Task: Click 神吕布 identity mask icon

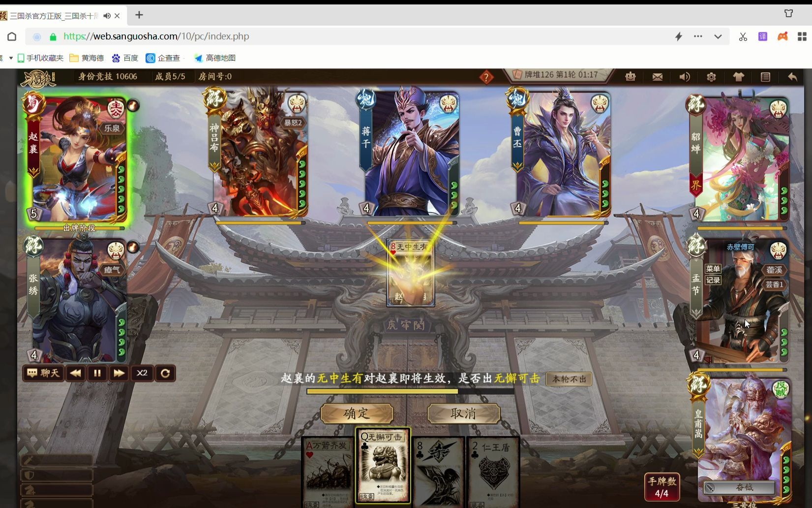Action: pos(297,103)
